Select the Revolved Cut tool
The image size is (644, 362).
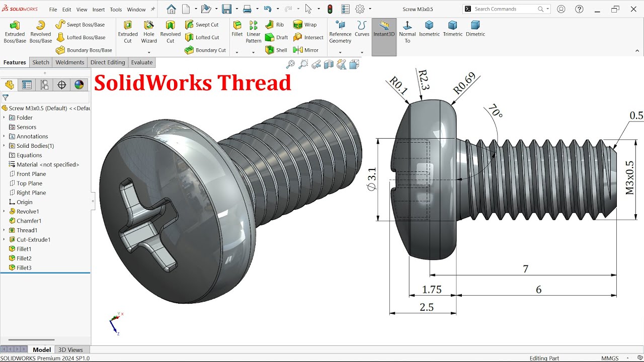pos(171,32)
